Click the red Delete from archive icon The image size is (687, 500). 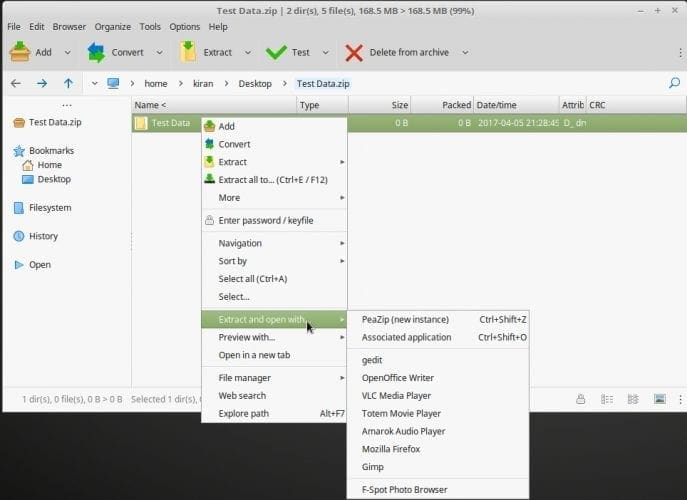354,52
